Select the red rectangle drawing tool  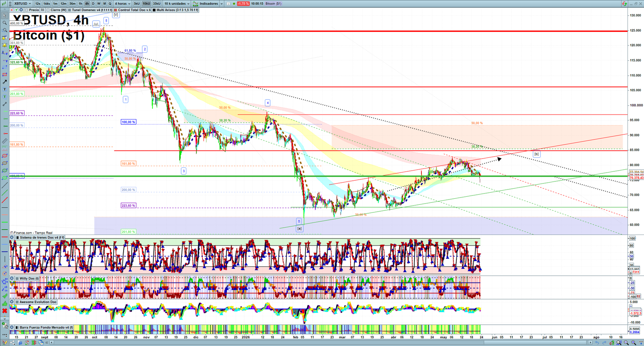[x=5, y=74]
